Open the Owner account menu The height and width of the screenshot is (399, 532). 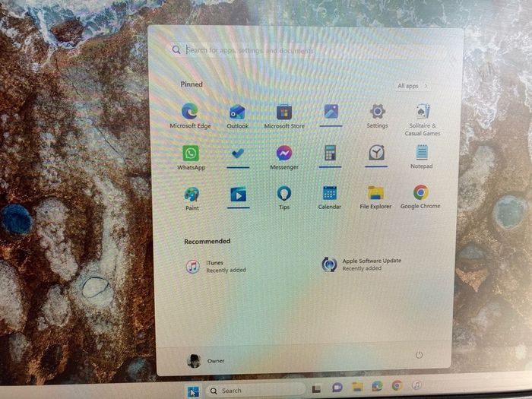click(x=206, y=361)
